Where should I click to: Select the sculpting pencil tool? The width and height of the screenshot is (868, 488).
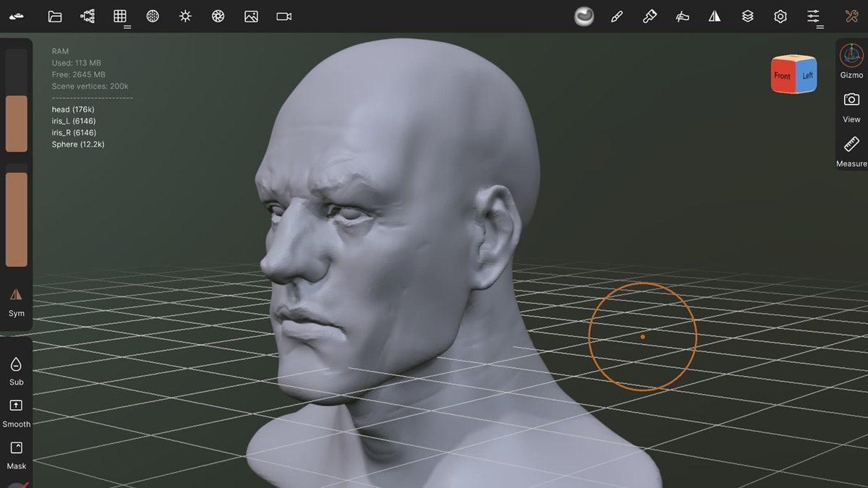616,15
